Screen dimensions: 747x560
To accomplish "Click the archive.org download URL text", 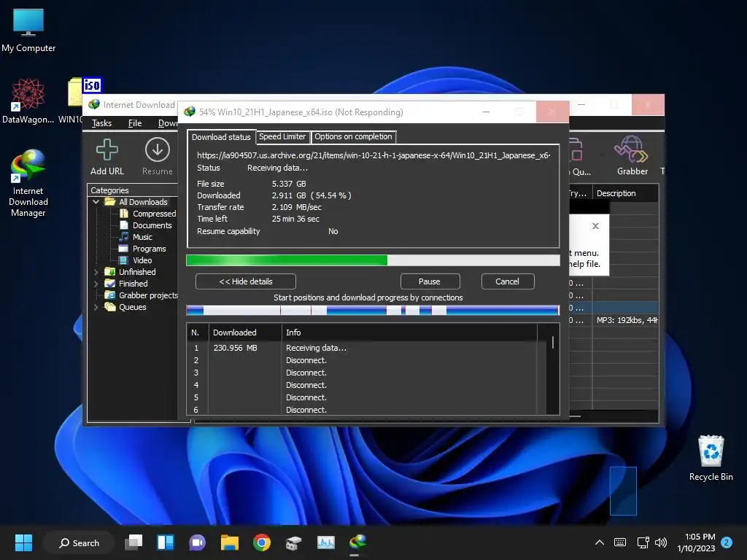I will pos(373,155).
